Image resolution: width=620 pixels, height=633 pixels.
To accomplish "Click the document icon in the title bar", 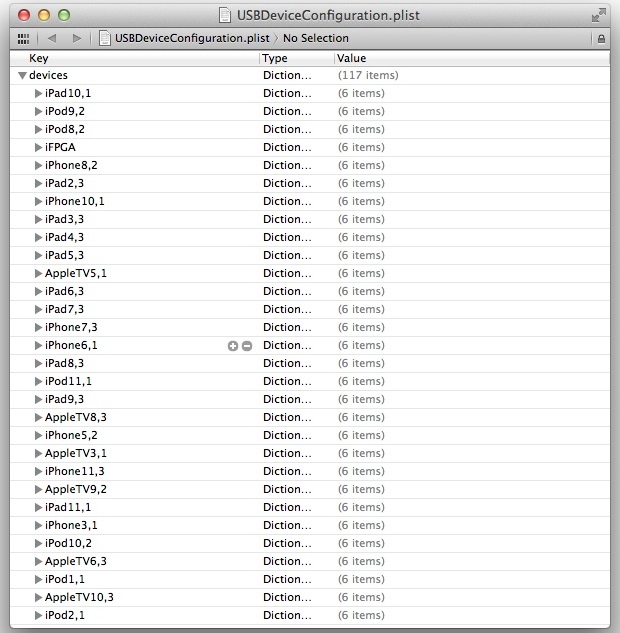I will (x=225, y=15).
